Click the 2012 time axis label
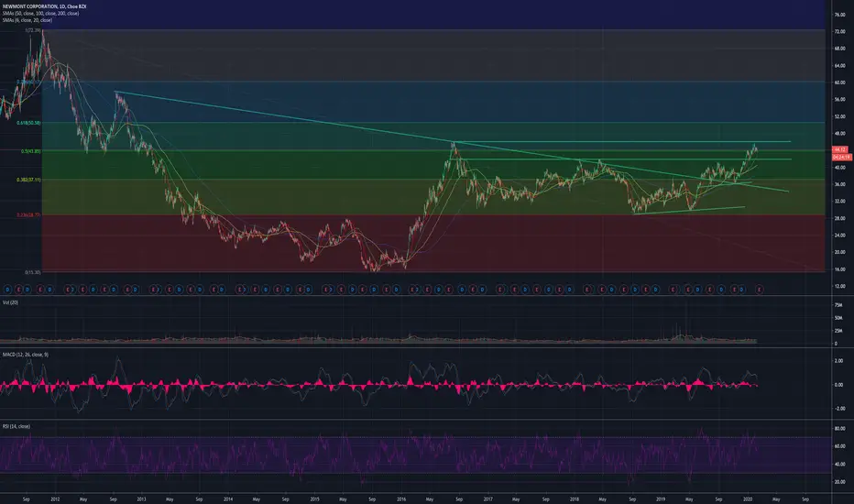The height and width of the screenshot is (504, 854). pyautogui.click(x=55, y=499)
